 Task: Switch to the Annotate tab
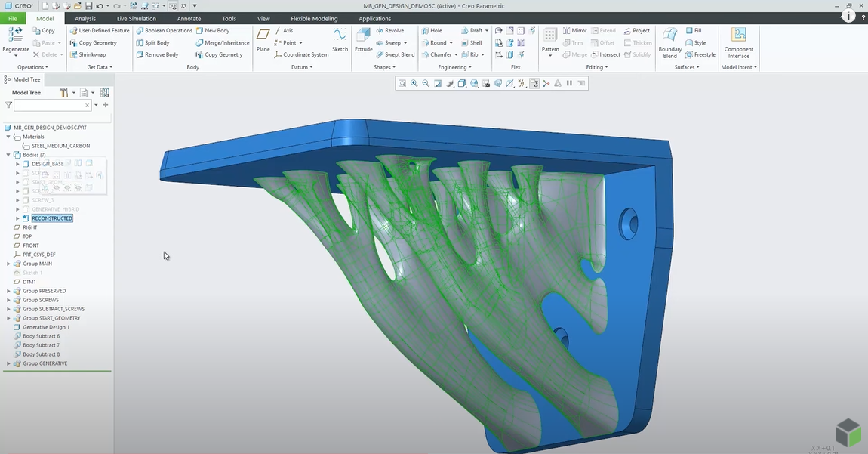coord(189,18)
